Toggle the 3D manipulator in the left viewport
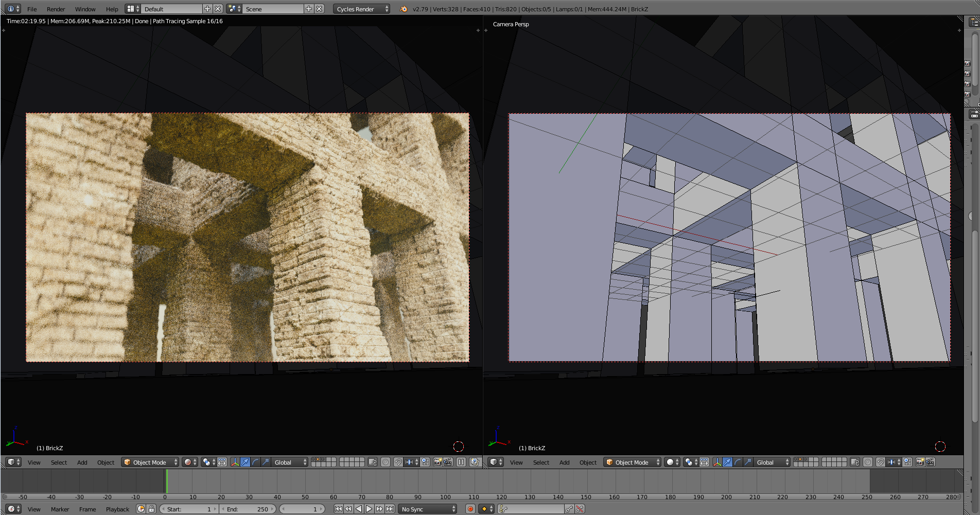Screen dimensions: 980x515 click(x=235, y=462)
